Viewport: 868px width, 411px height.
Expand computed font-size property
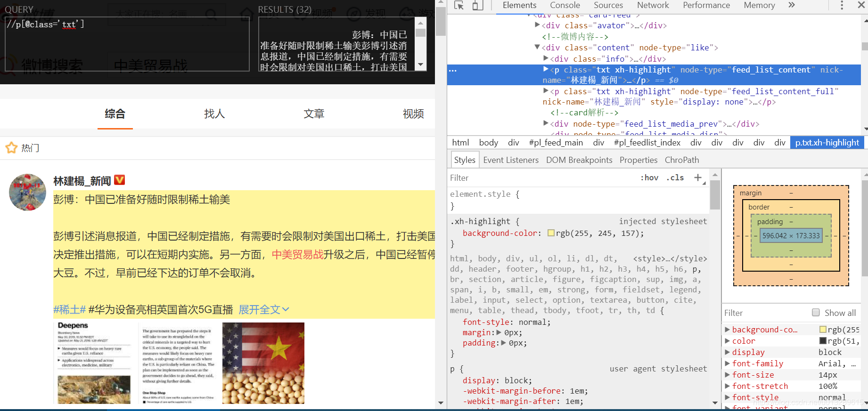(x=727, y=375)
